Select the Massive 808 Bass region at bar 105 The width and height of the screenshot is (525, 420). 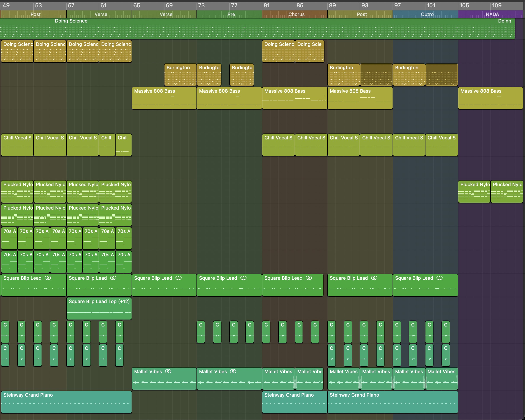490,98
